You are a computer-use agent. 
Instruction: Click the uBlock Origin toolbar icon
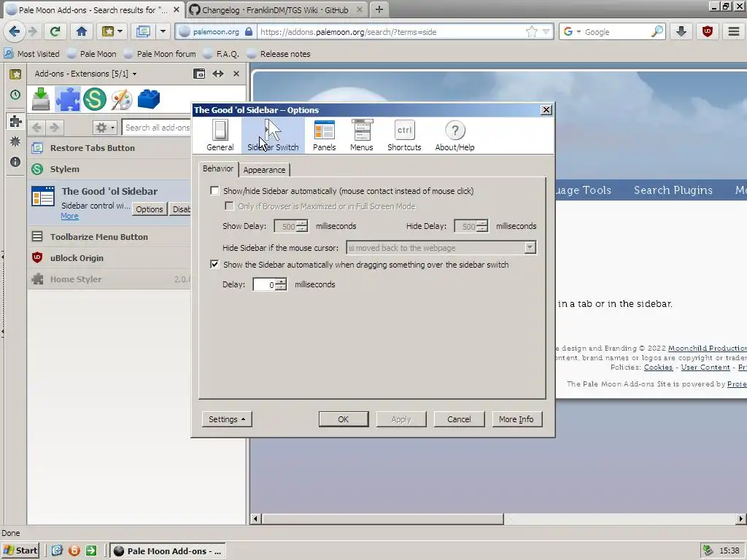pos(708,32)
